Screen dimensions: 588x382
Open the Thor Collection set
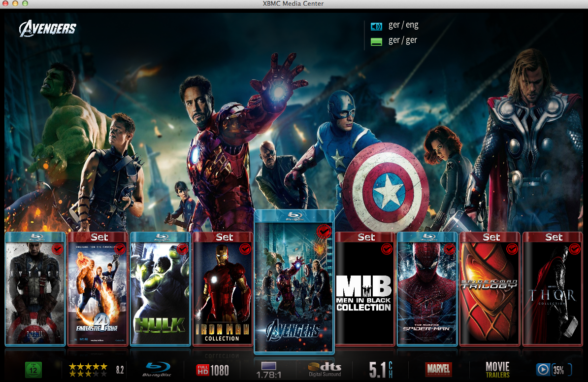tap(553, 289)
